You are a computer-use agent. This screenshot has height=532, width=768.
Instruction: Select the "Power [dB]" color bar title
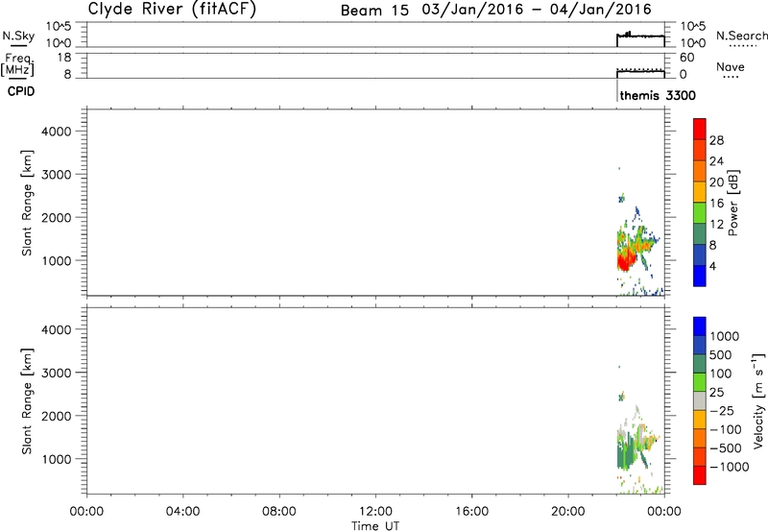[x=732, y=203]
